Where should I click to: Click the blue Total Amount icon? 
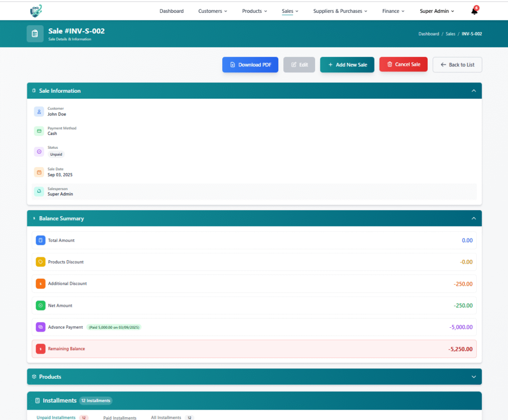coord(41,240)
